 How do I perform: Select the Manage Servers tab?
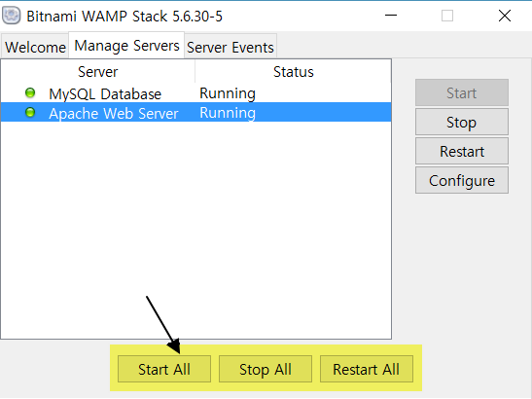click(x=126, y=45)
